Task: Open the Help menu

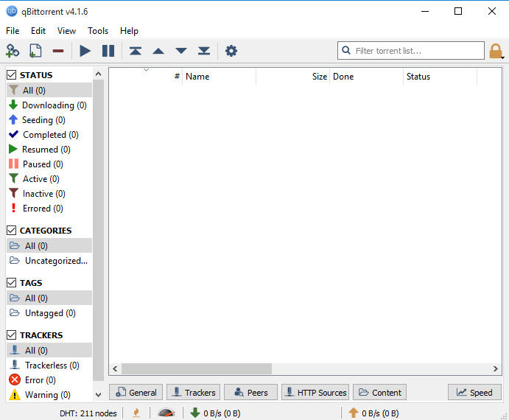Action: [129, 31]
